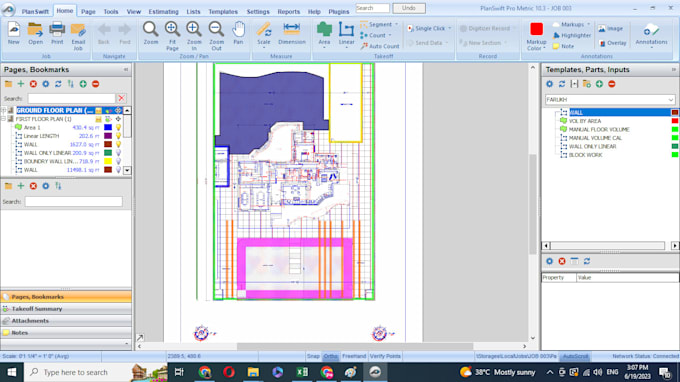Click Area 1 blue color swatch
Screen dimensions: 680x382
coord(108,127)
